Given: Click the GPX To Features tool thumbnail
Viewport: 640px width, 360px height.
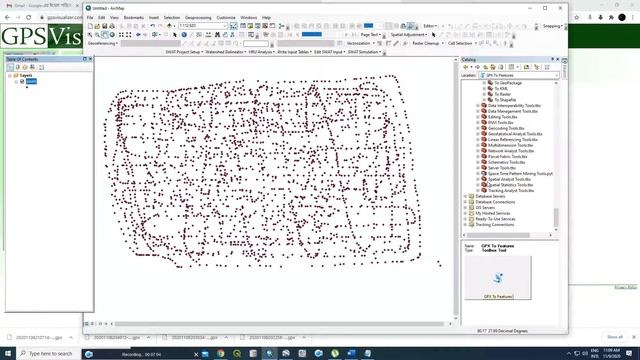Looking at the screenshot, I should click(x=498, y=278).
